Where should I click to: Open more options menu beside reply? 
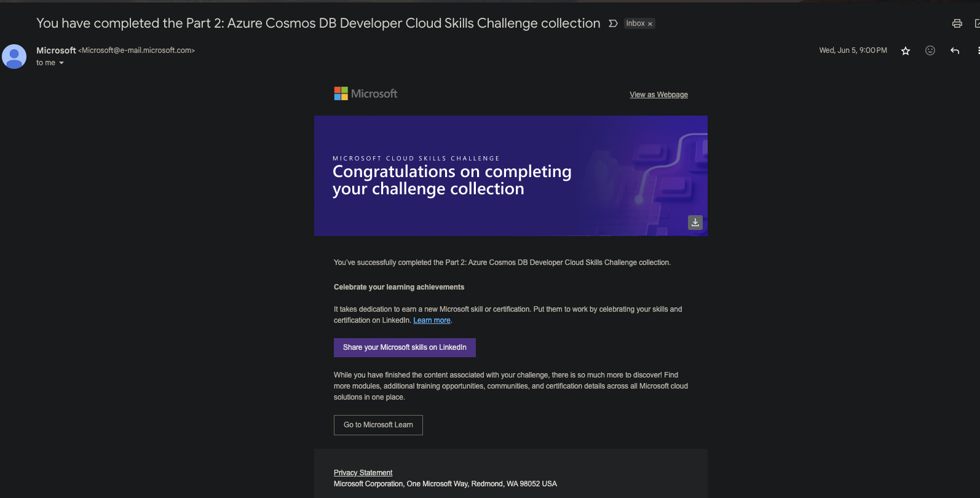(x=978, y=50)
